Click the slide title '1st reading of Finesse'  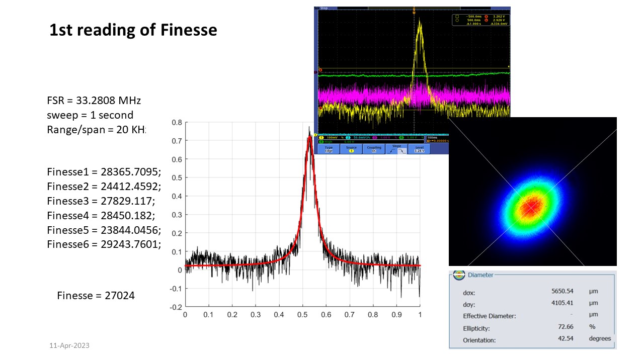[x=133, y=31]
